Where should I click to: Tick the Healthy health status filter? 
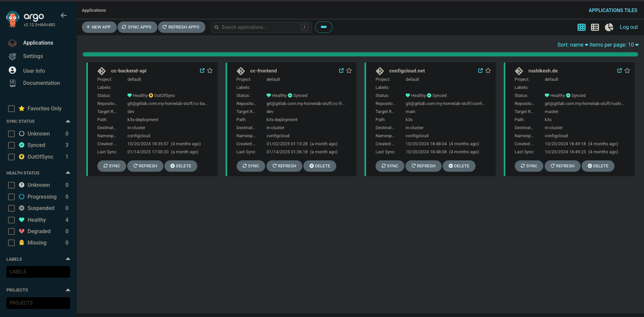tap(11, 220)
